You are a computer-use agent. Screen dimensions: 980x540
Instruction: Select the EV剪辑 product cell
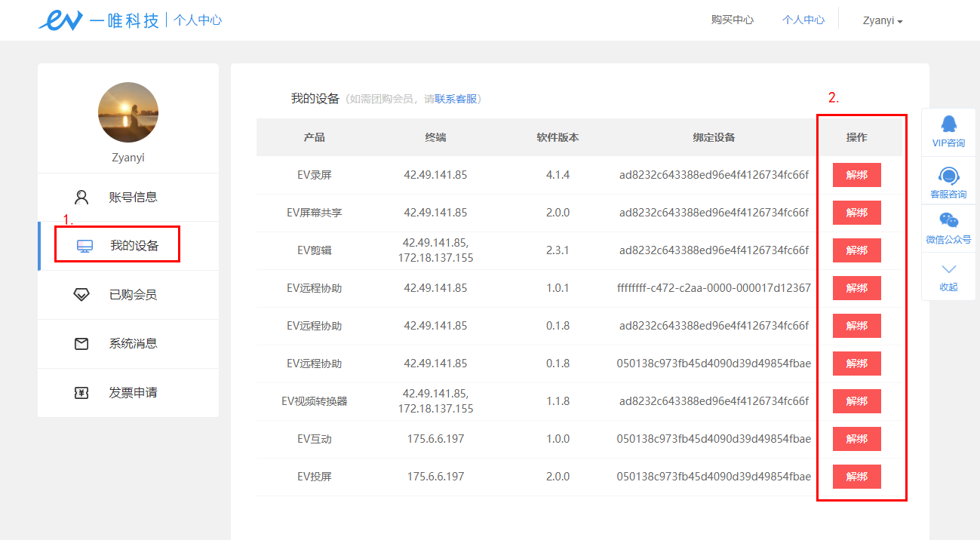click(x=315, y=250)
